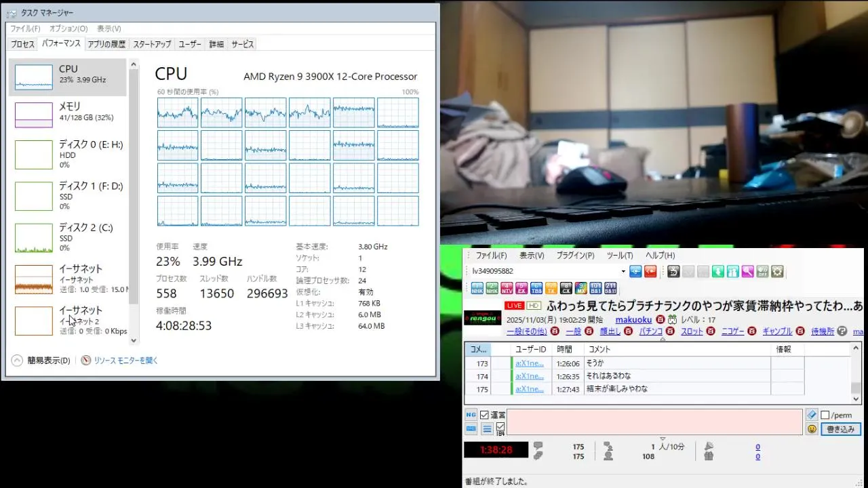Click the MX channel 9 icon

coord(580,288)
